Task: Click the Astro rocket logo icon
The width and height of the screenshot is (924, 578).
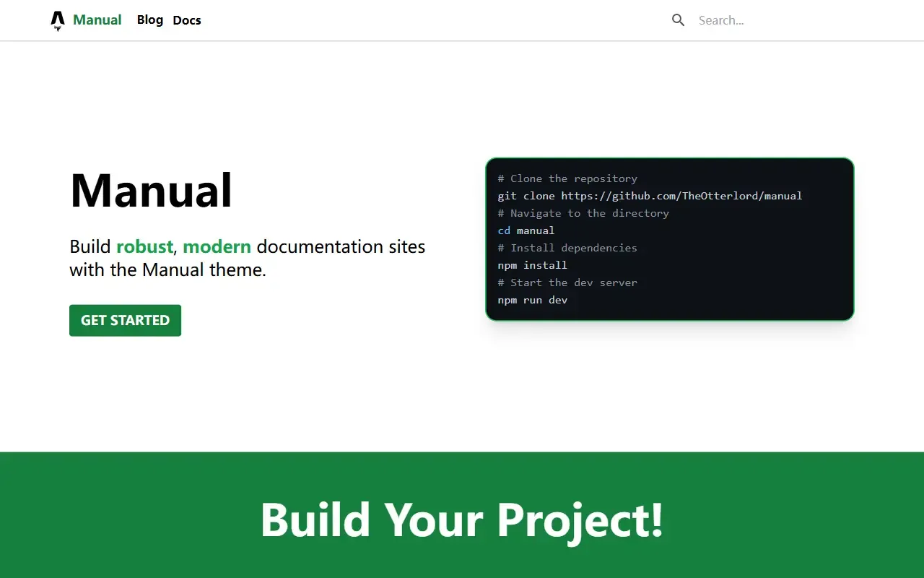Action: click(58, 21)
